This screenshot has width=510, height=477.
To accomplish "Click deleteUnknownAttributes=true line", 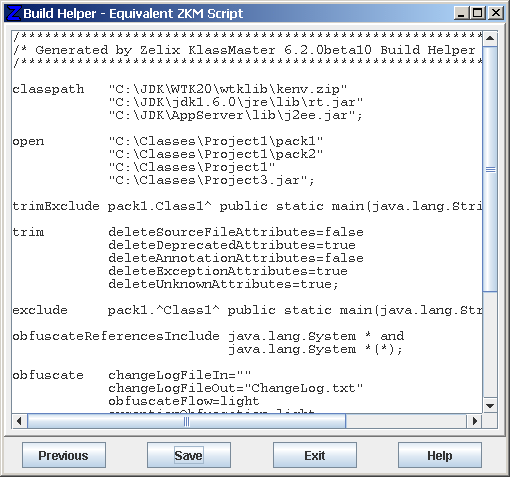I will coord(224,284).
